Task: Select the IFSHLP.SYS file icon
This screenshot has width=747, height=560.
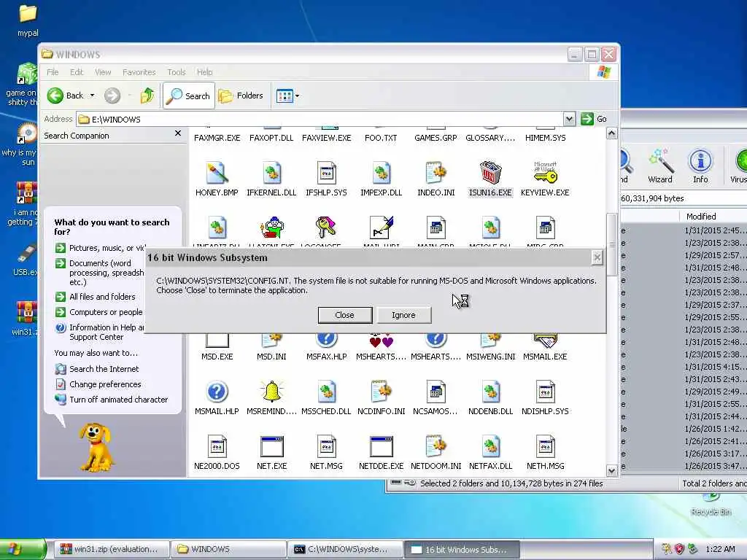Action: [326, 173]
